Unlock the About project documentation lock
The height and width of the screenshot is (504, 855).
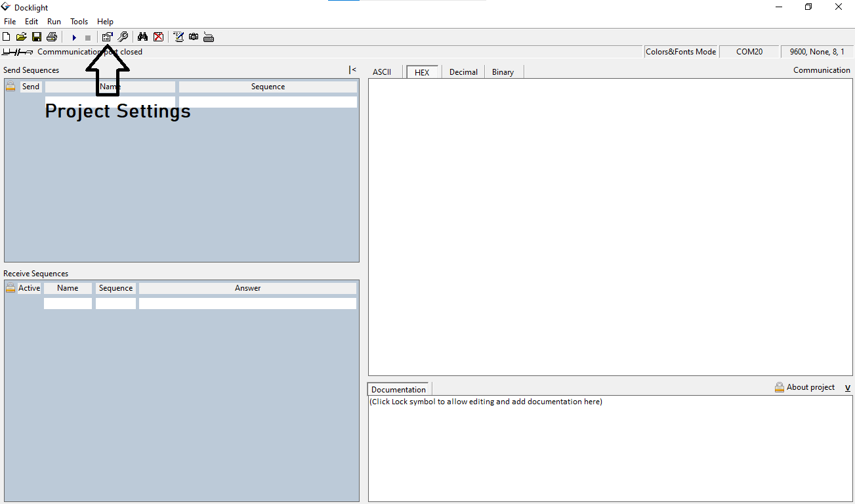click(779, 387)
